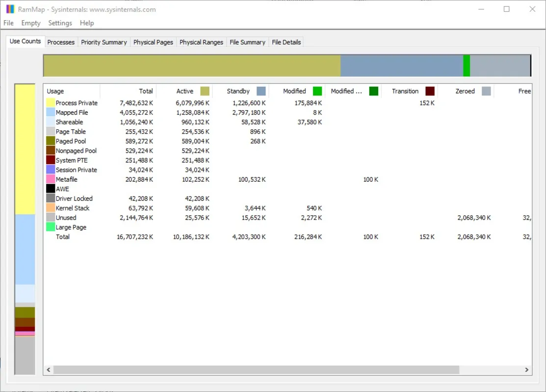The height and width of the screenshot is (392, 546).
Task: Click the Mapped File light blue swatch
Action: (51, 112)
